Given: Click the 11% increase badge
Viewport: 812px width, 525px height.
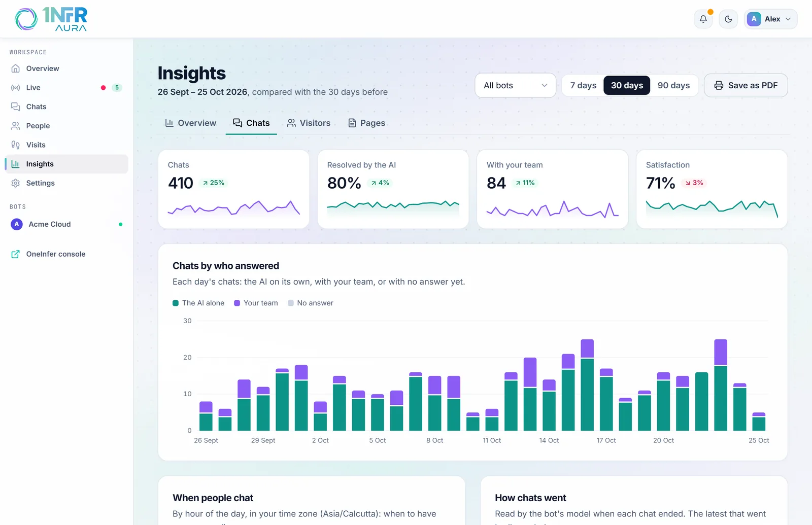Looking at the screenshot, I should (525, 183).
